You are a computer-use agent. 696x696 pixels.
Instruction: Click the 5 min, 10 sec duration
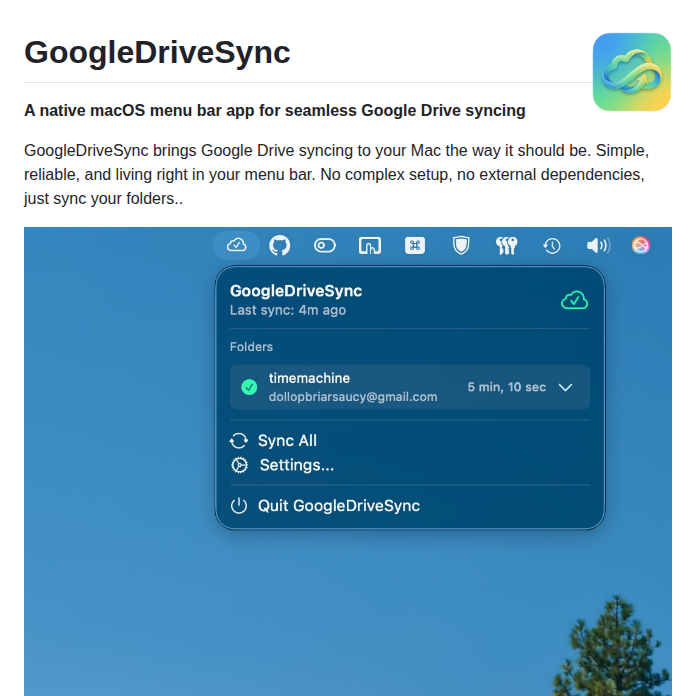point(506,387)
